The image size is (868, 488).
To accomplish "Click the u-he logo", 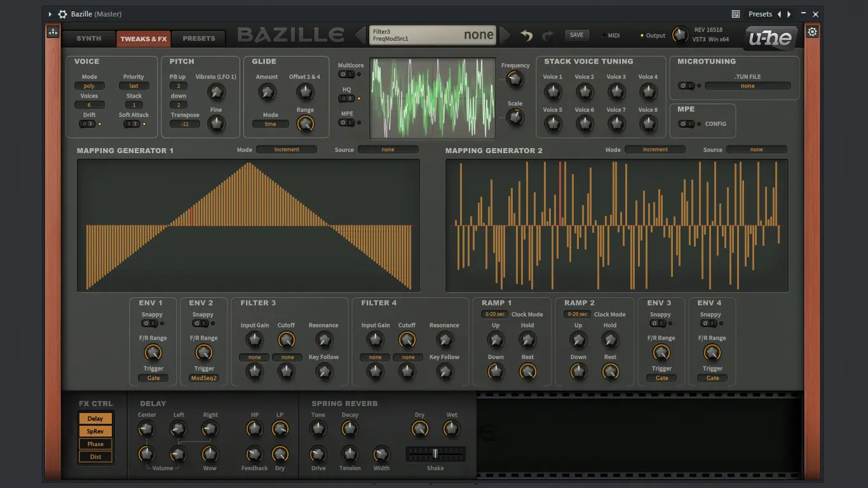I will (771, 38).
